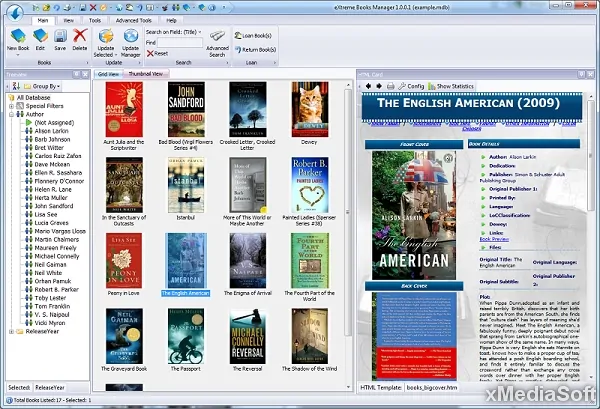Click the Find search input field
Screen dimensions: 600x409
point(180,42)
